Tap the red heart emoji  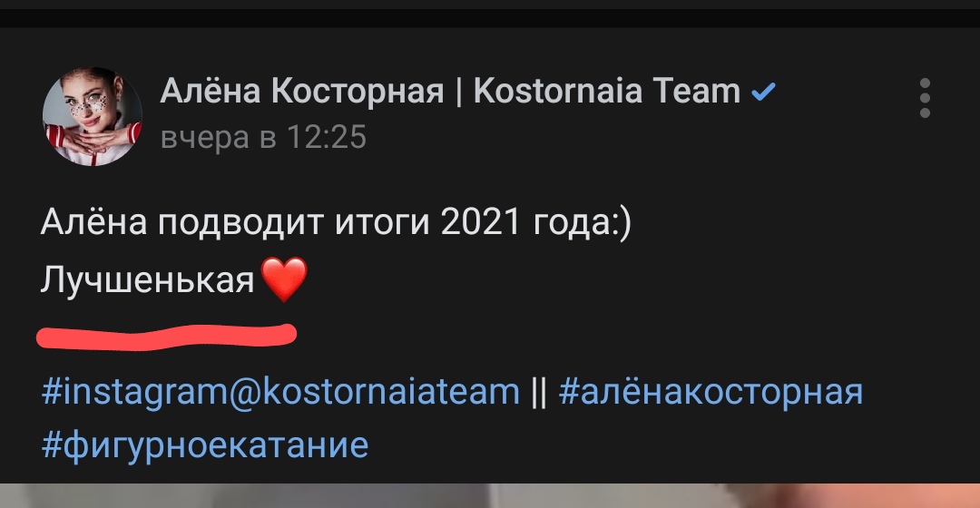284,278
